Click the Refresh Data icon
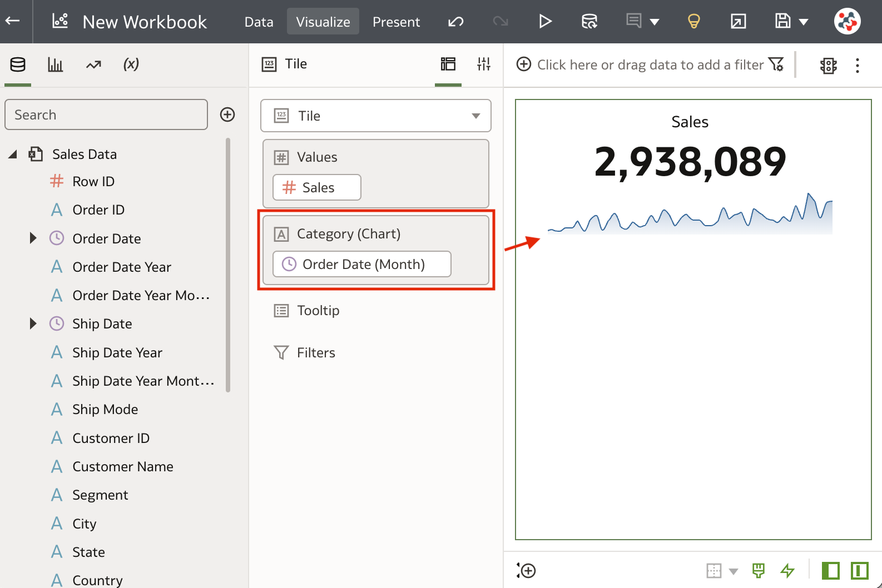 click(x=589, y=22)
